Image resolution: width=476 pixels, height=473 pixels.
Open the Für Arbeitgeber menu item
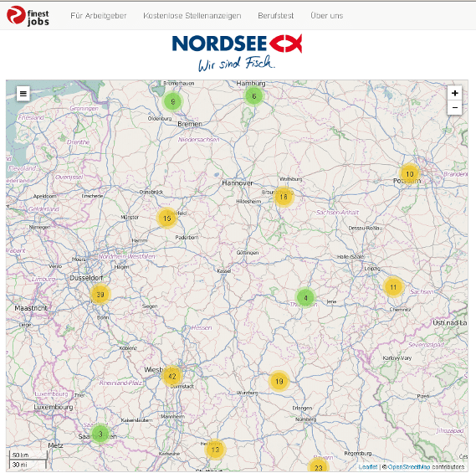pos(99,16)
